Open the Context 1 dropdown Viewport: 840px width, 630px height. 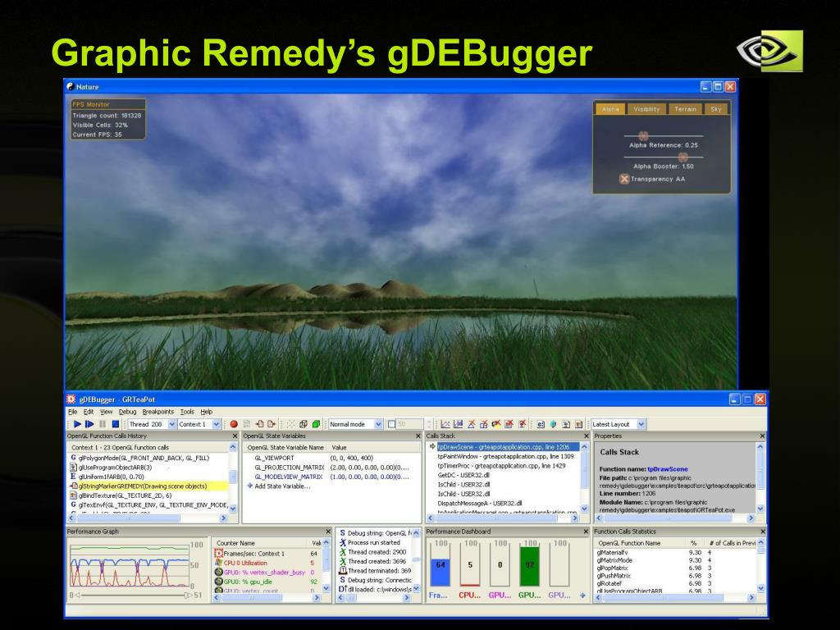[x=216, y=424]
